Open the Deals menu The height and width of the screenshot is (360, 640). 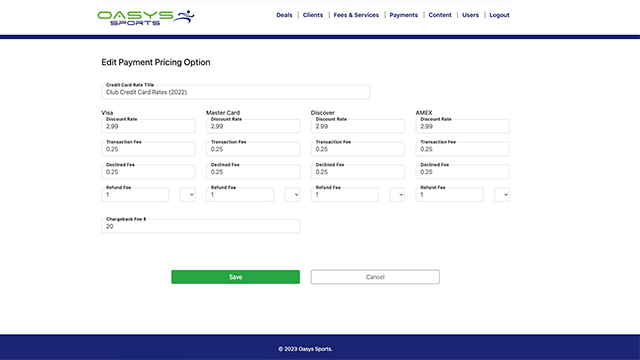tap(284, 15)
